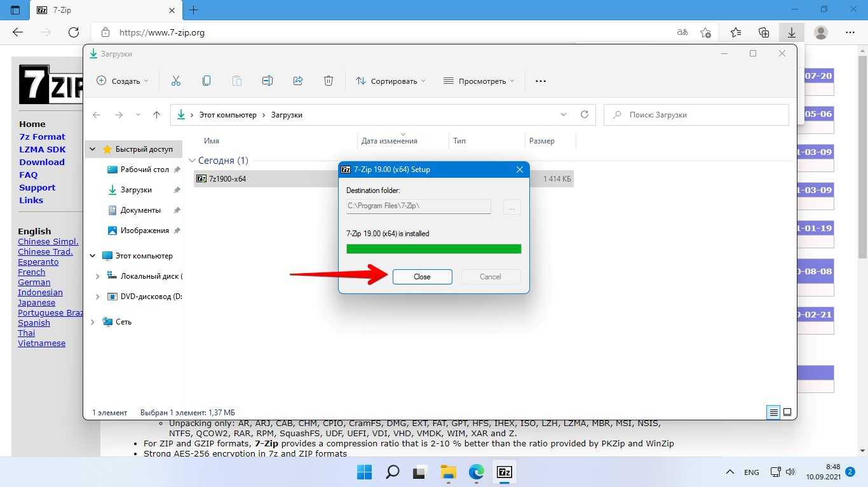Go up one folder level arrow
868x487 pixels.
pyautogui.click(x=156, y=115)
